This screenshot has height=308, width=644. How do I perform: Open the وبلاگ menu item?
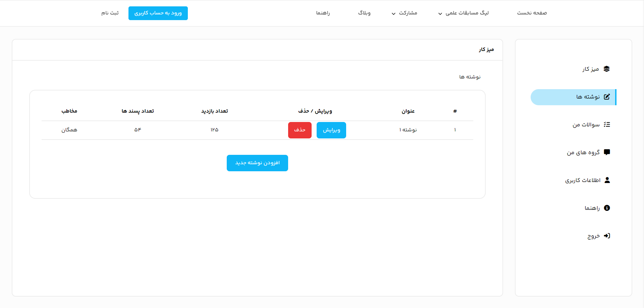tap(364, 13)
